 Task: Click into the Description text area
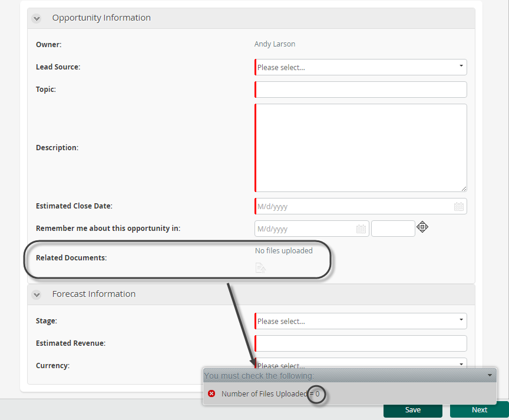(x=361, y=148)
